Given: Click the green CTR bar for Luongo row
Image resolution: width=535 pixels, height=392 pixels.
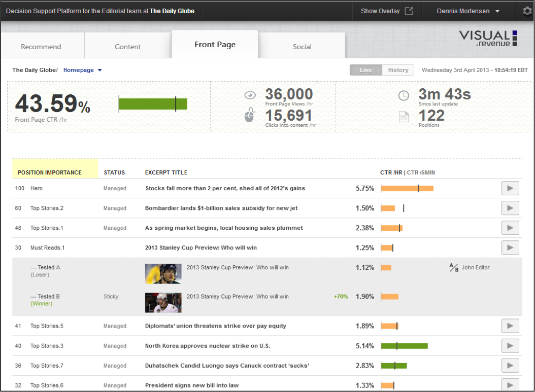Looking at the screenshot, I should (394, 366).
